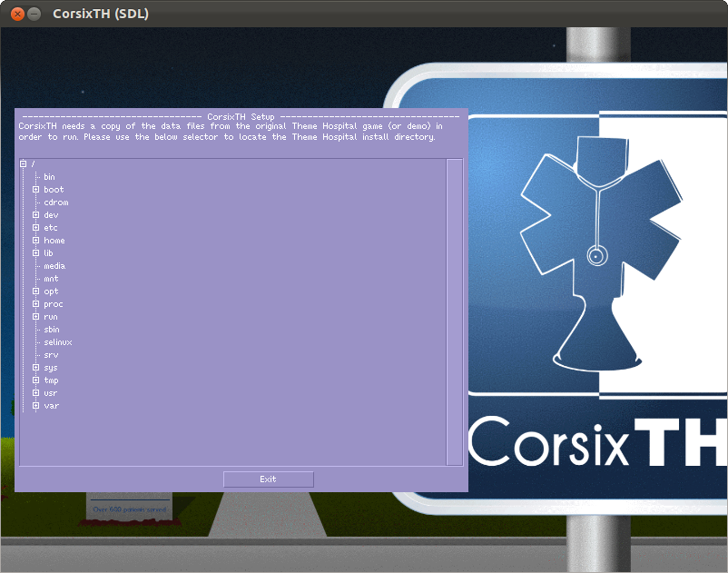Select the opt directory label

[51, 291]
